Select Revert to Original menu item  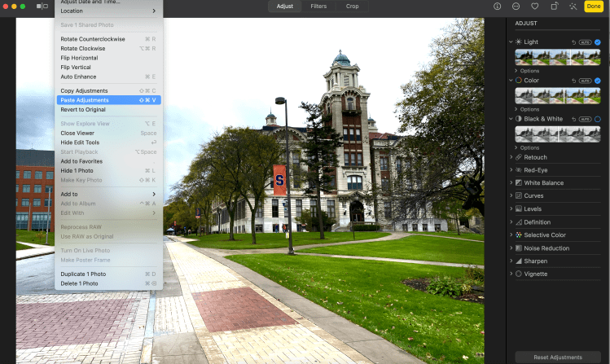[108, 110]
